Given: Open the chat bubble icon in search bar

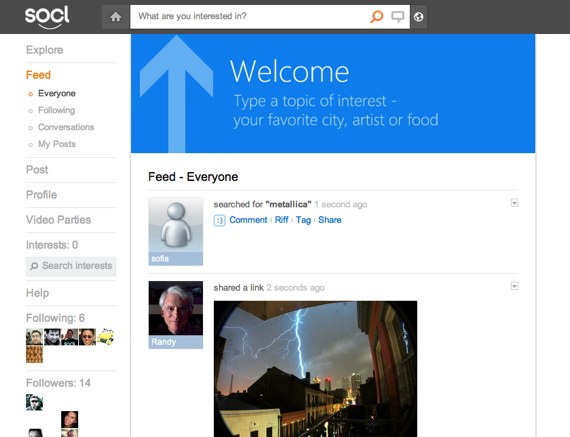Looking at the screenshot, I should [398, 17].
